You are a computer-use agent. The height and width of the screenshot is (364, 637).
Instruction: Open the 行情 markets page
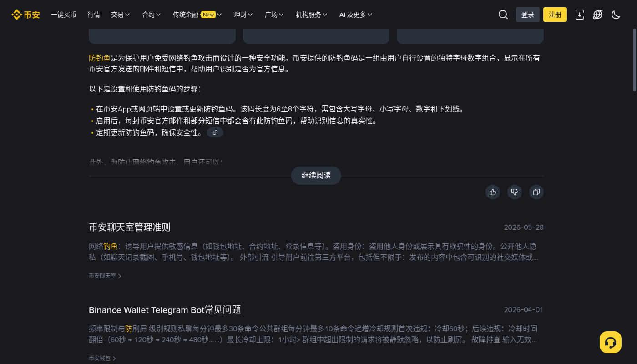94,15
